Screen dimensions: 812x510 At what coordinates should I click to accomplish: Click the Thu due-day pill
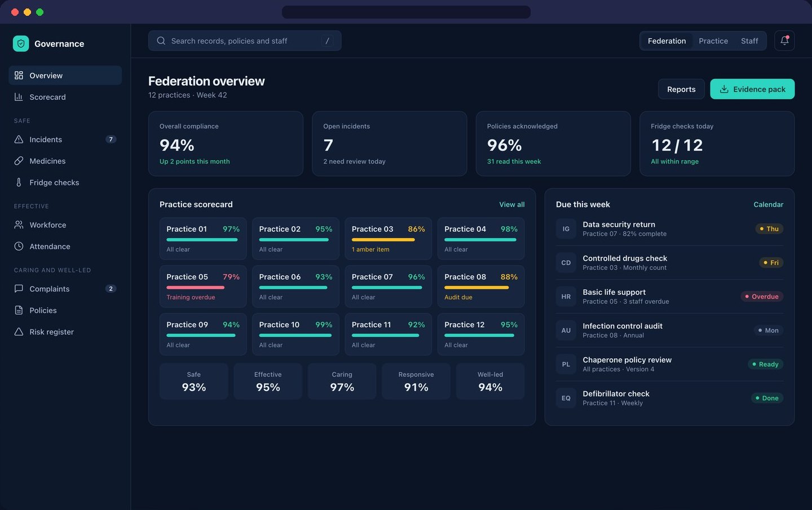[x=769, y=228]
